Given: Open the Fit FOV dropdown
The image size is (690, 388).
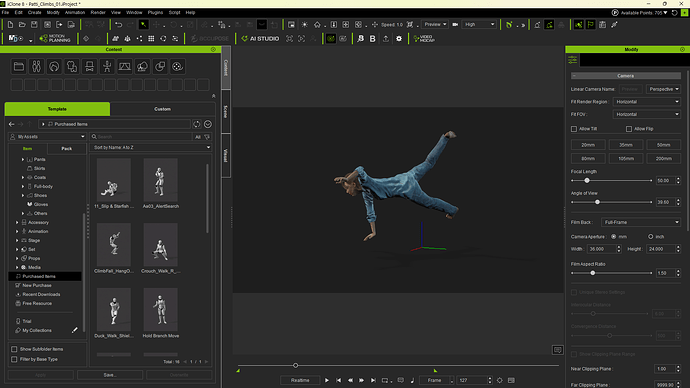Looking at the screenshot, I should 647,114.
